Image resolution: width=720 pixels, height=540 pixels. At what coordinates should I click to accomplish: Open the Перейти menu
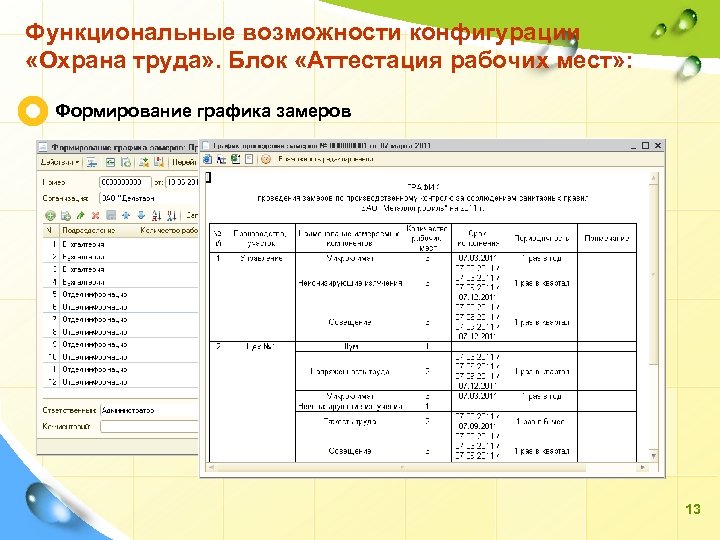[x=185, y=162]
